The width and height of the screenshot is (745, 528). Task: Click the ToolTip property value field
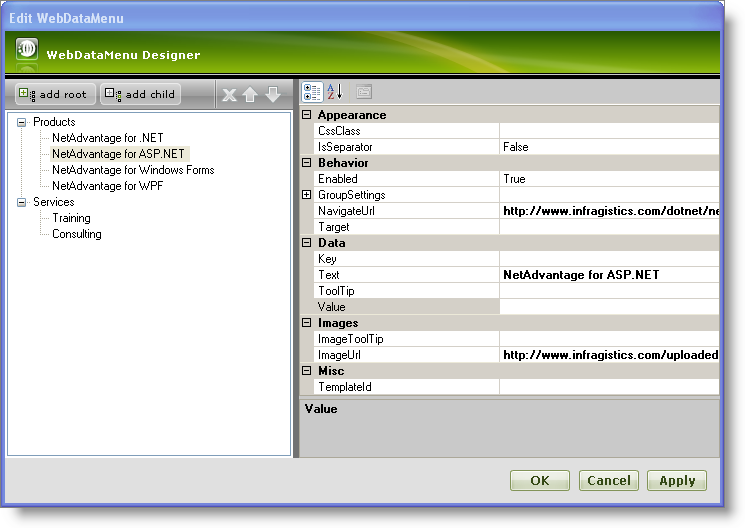coord(609,291)
